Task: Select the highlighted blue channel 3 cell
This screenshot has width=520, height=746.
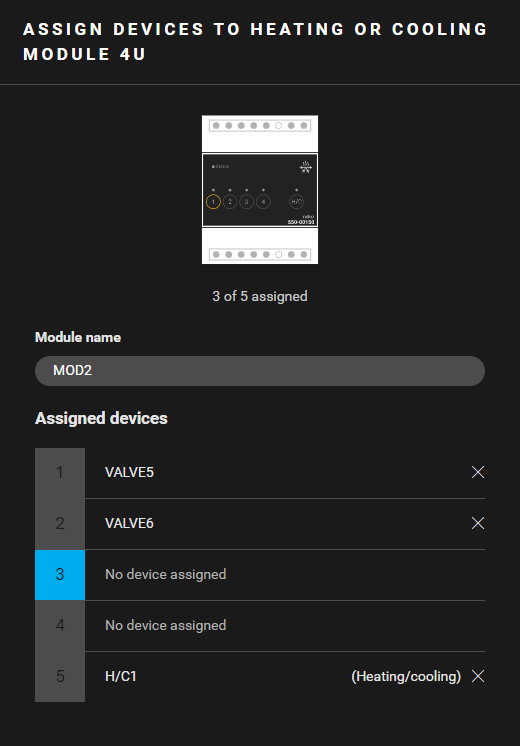Action: pos(60,574)
